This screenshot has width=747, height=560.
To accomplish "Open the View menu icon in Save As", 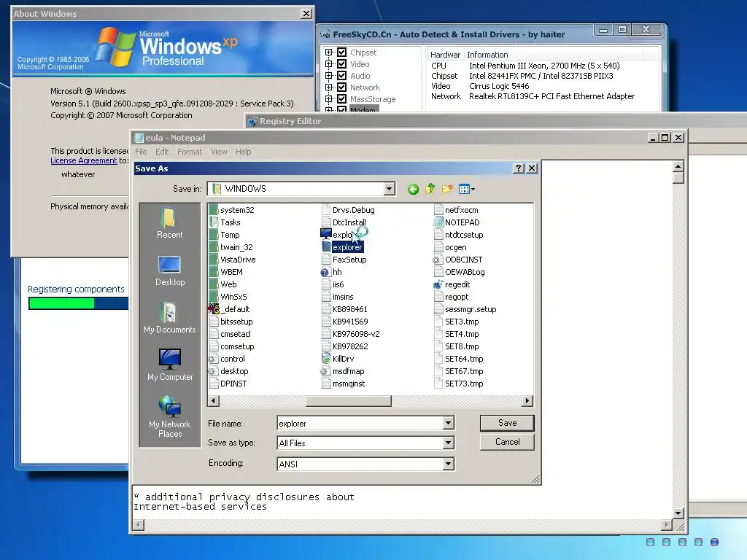I will [x=466, y=189].
